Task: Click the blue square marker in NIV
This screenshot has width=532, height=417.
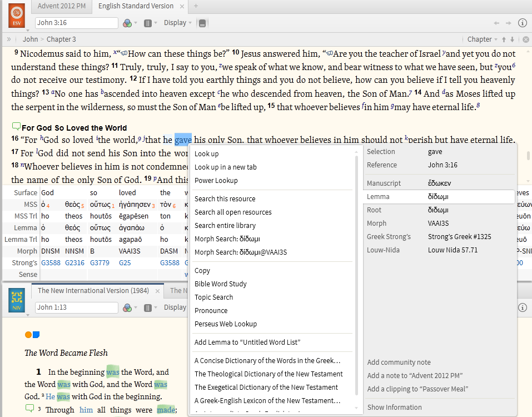Action: click(36, 335)
